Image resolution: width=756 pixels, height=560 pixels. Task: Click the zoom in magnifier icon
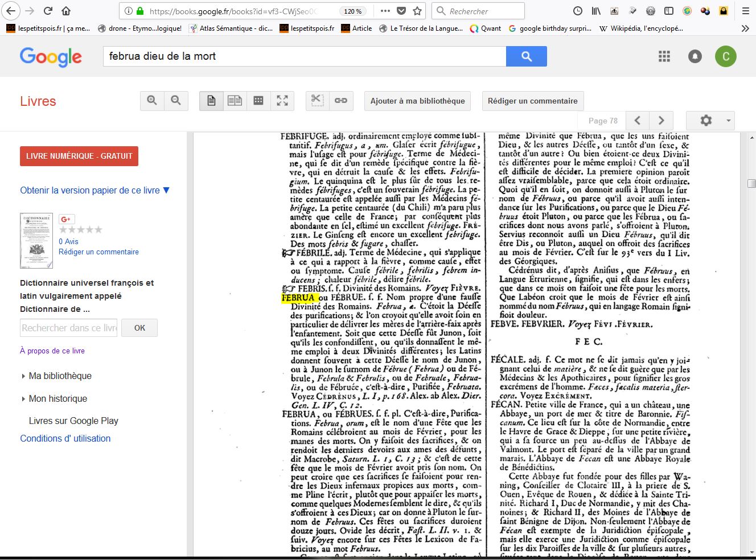[x=152, y=101]
